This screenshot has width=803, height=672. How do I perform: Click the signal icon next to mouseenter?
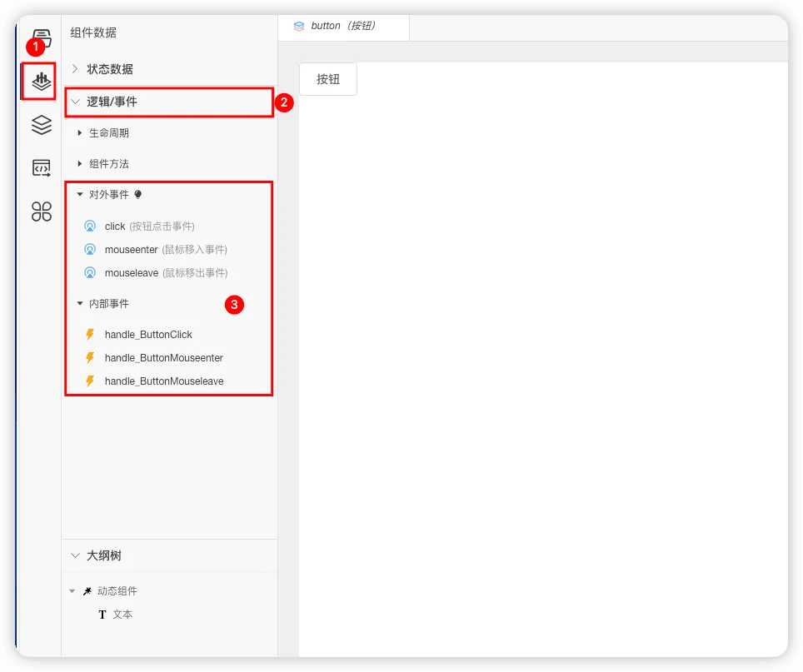click(90, 249)
